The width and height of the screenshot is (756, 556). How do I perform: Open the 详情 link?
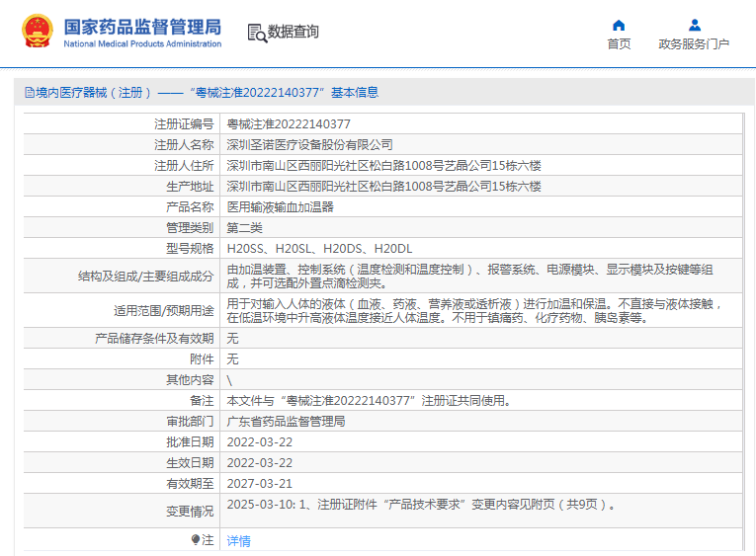(239, 540)
